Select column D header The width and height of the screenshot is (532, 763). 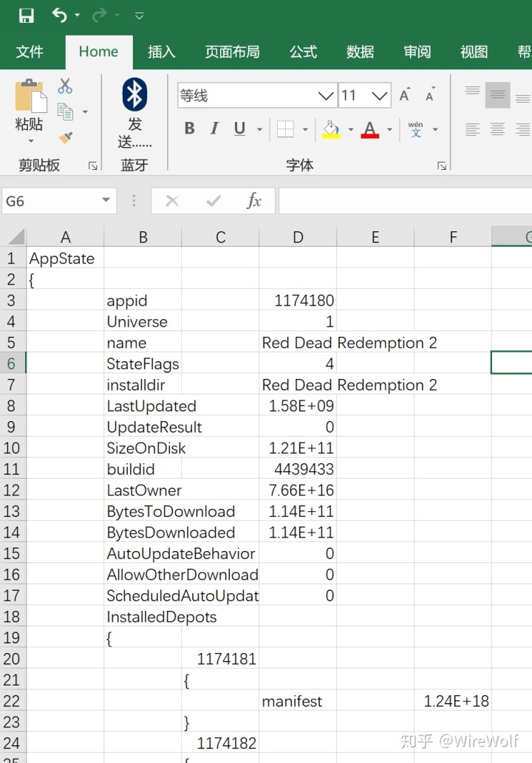298,237
